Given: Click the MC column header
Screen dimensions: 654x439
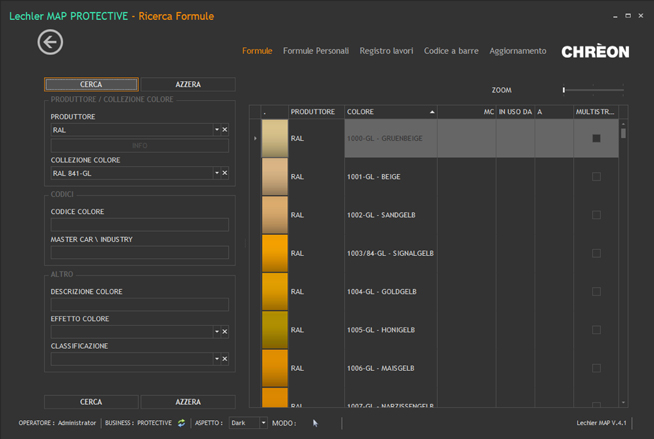Looking at the screenshot, I should (x=467, y=112).
